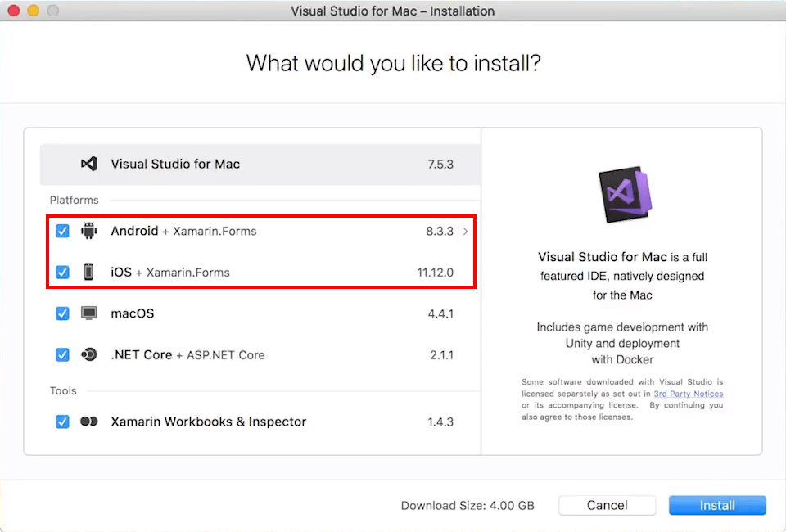This screenshot has width=786, height=532.
Task: Click the iOS phone icon
Action: 88,272
